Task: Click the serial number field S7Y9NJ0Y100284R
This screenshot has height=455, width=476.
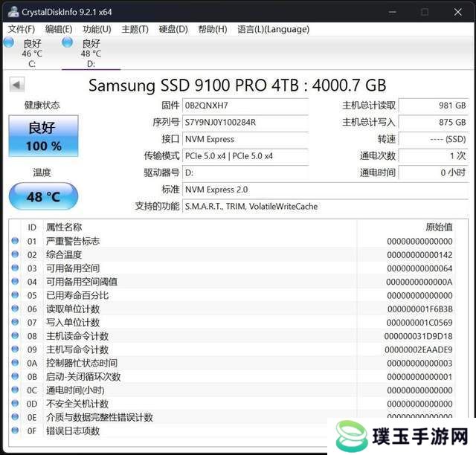Action: pyautogui.click(x=245, y=123)
